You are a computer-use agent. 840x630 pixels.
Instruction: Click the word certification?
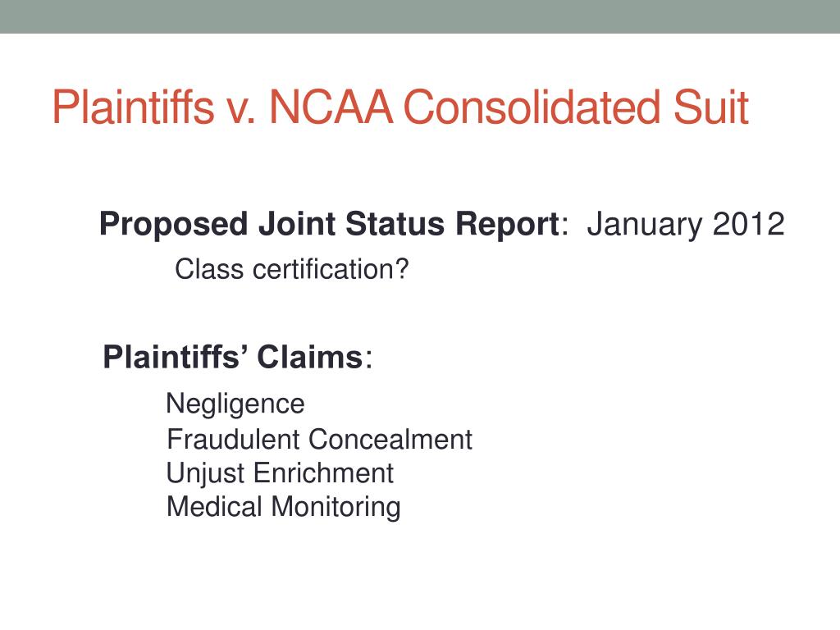pos(331,269)
